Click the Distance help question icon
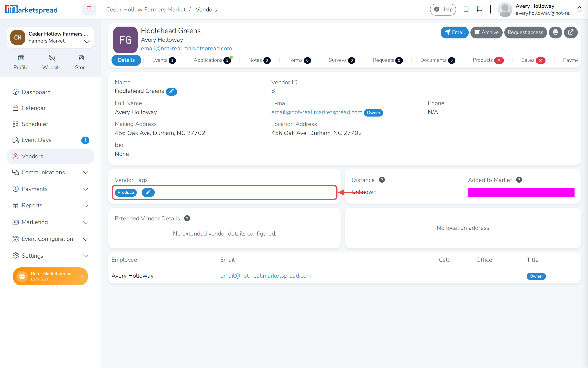This screenshot has width=588, height=368. click(382, 180)
